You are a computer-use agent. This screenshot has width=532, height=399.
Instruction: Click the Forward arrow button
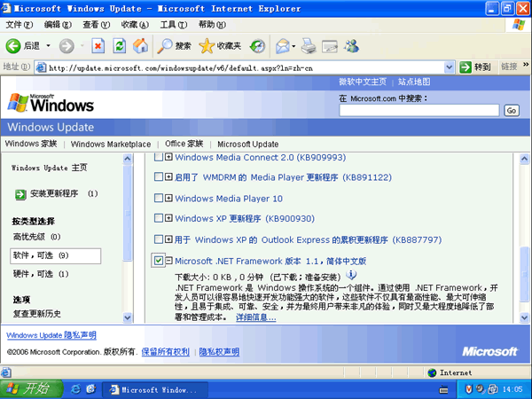point(66,46)
